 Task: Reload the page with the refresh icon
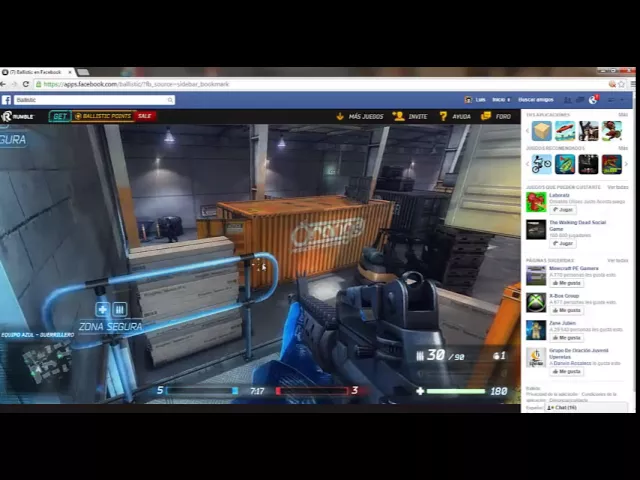26,84
